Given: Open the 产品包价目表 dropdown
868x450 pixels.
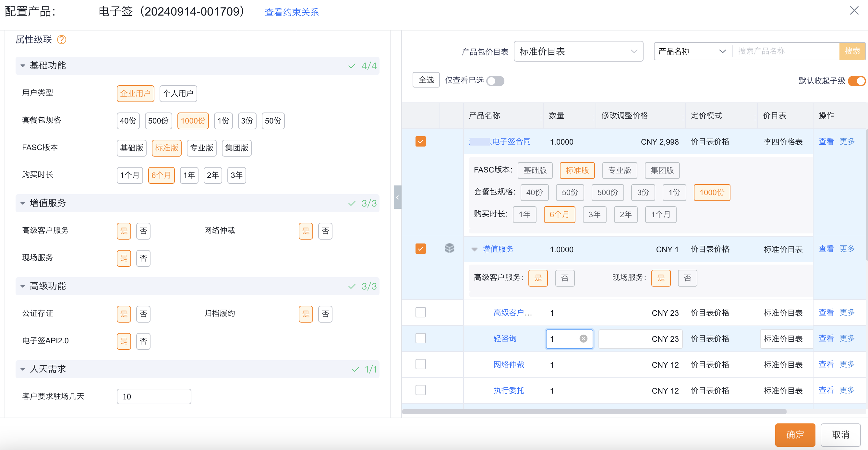Looking at the screenshot, I should click(578, 52).
